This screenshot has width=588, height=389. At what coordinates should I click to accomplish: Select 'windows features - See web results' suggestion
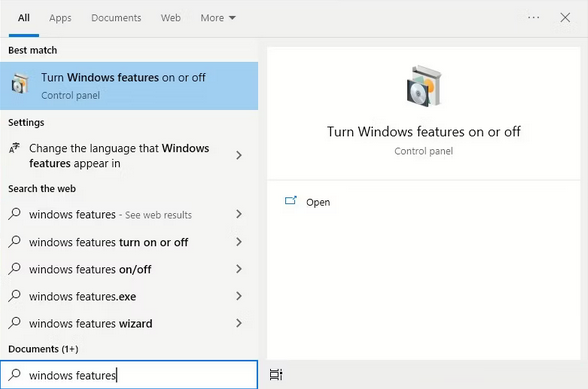129,214
